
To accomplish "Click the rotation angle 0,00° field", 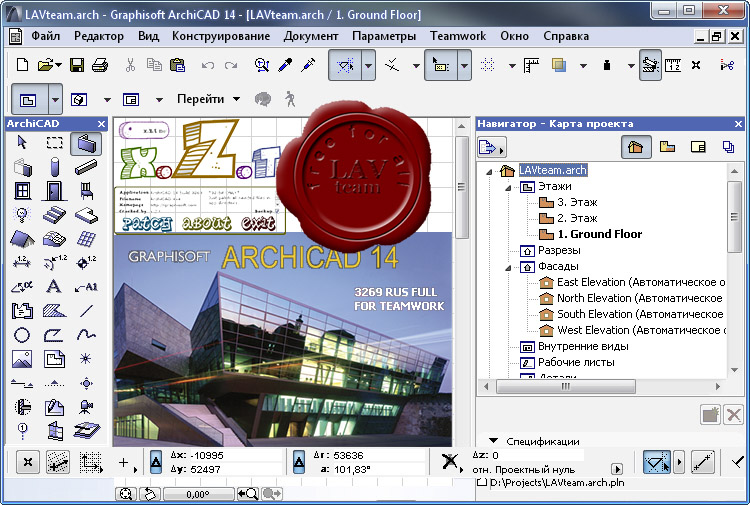I will point(198,494).
